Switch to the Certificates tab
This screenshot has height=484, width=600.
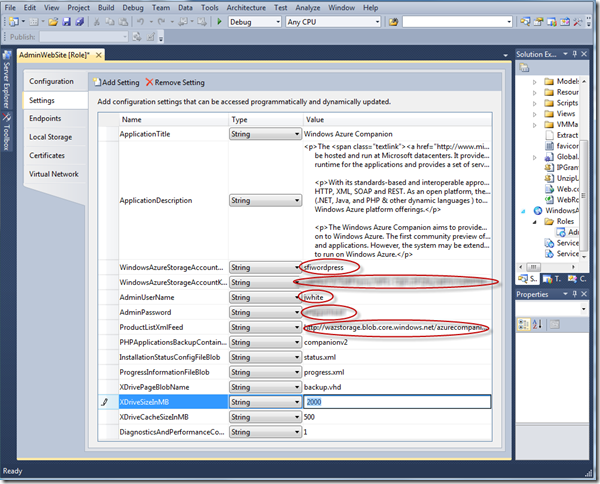(x=47, y=155)
